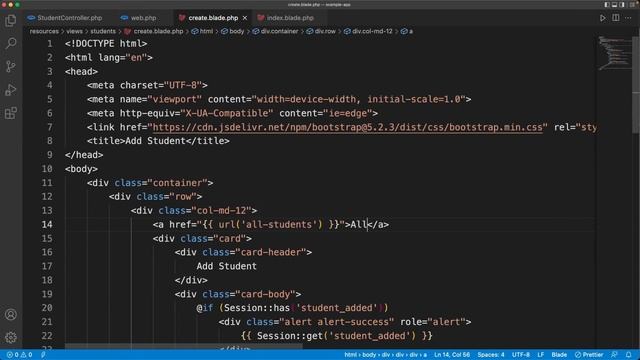This screenshot has width=640, height=360.
Task: Click the div.col-md-12 breadcrumb
Action: click(368, 31)
